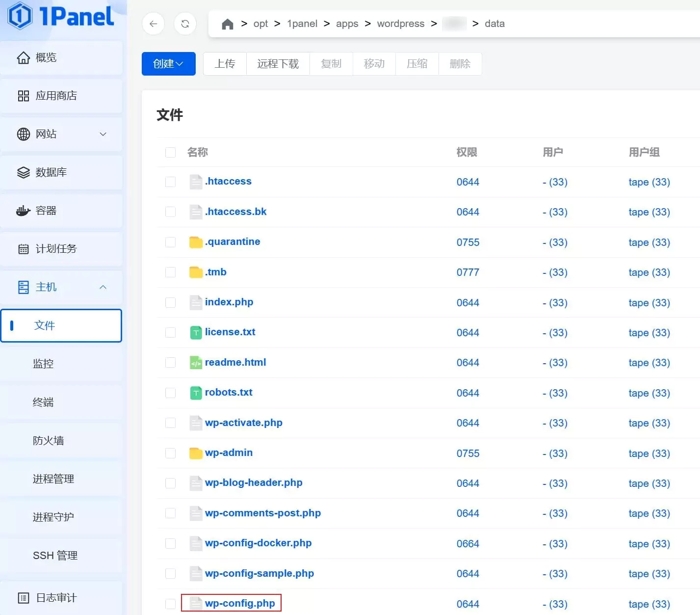Select all files via header checkbox
Viewport: 700px width, 615px height.
(x=170, y=152)
